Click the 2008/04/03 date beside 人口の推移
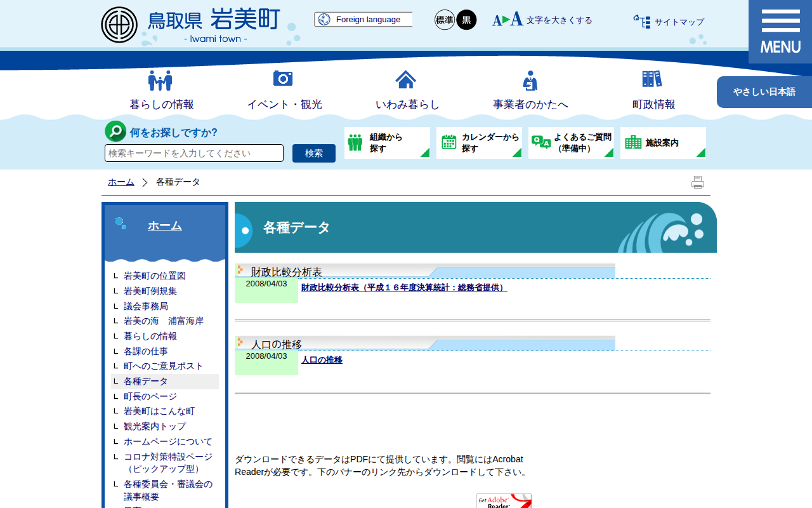Image resolution: width=812 pixels, height=508 pixels. [x=266, y=356]
